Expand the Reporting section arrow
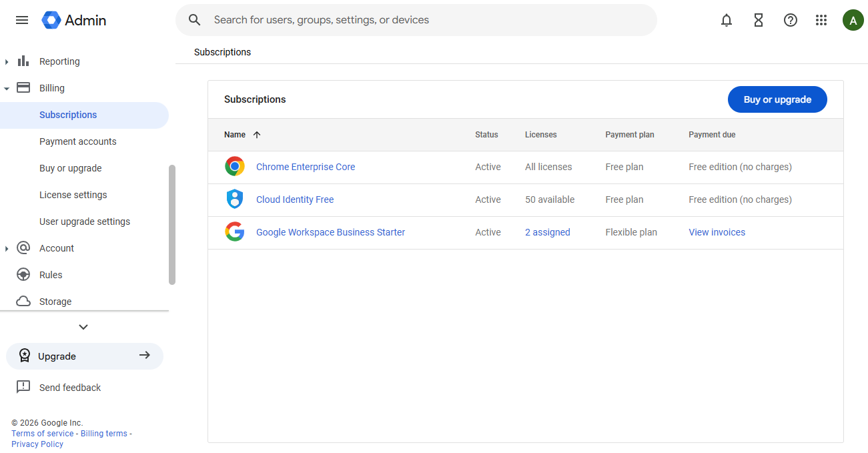 coord(7,62)
